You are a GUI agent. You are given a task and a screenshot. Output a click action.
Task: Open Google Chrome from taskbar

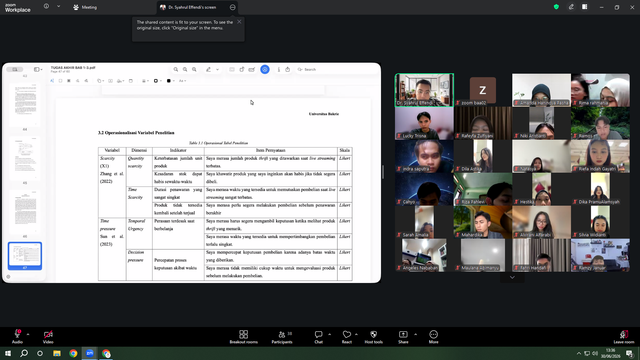(x=73, y=353)
